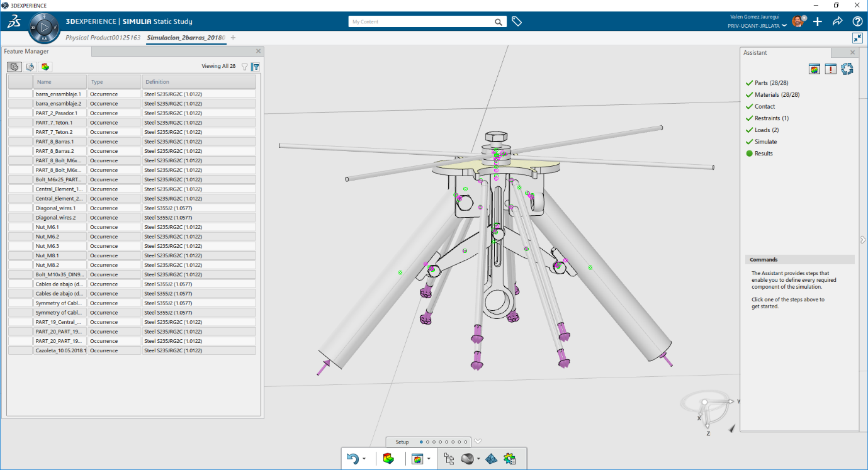Click the colored gear settings icon
The image size is (868, 470).
pyautogui.click(x=510, y=459)
